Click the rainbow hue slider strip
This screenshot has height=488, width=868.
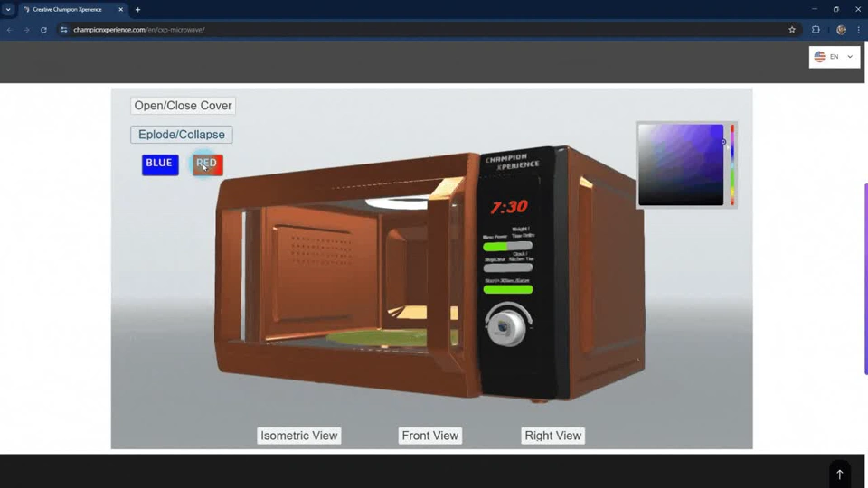[x=732, y=165]
